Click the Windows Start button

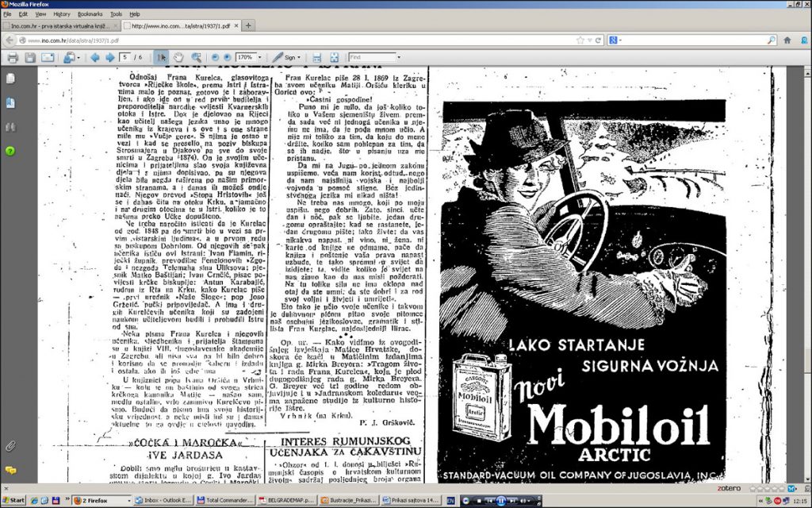click(x=13, y=501)
